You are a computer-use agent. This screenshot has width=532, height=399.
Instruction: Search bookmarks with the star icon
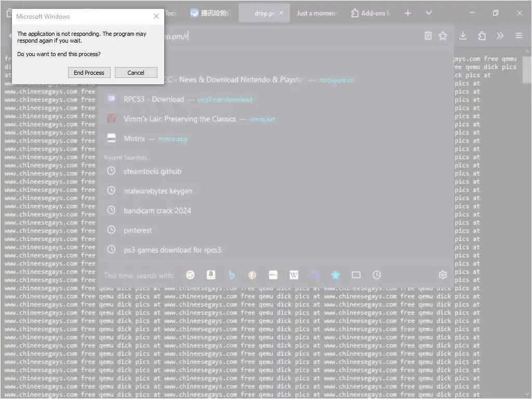pyautogui.click(x=335, y=275)
